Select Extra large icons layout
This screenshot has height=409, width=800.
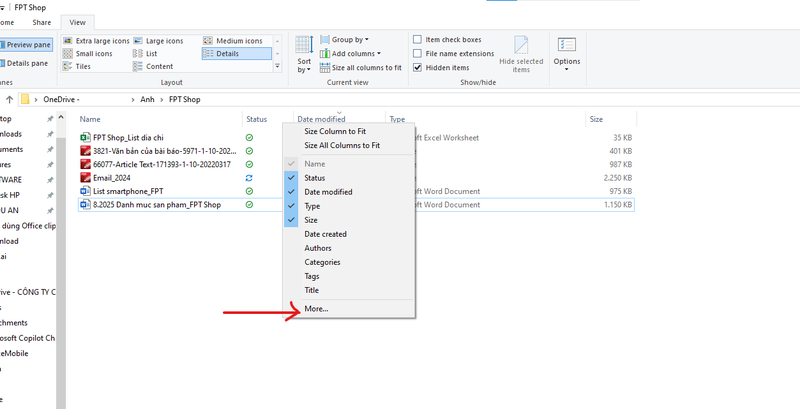coord(96,41)
